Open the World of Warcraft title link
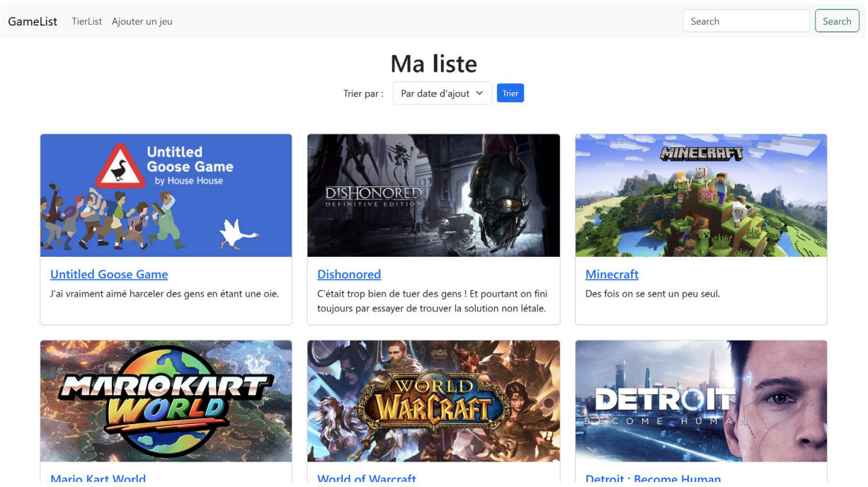This screenshot has height=487, width=868. tap(367, 479)
